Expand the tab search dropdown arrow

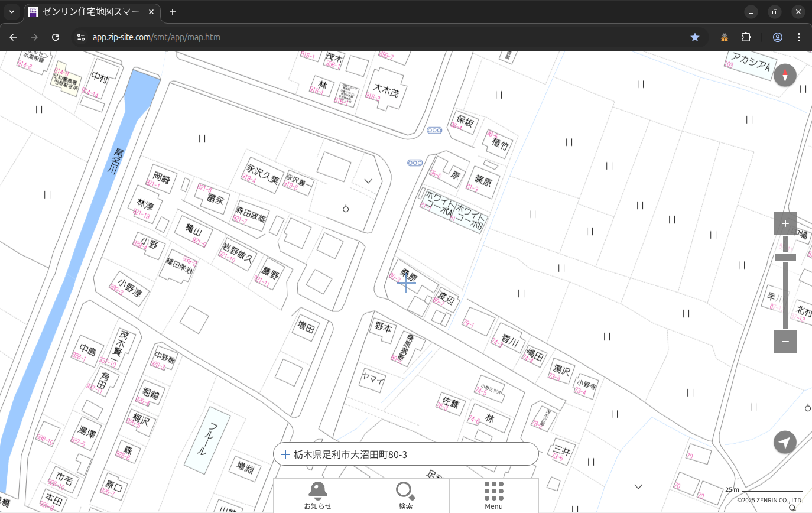click(11, 12)
